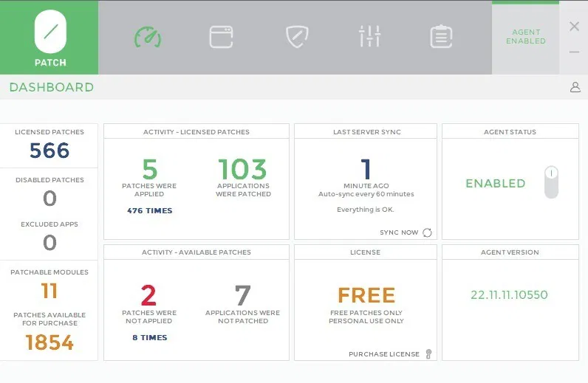The image size is (588, 383).
Task: Open the applications window icon
Action: click(221, 37)
